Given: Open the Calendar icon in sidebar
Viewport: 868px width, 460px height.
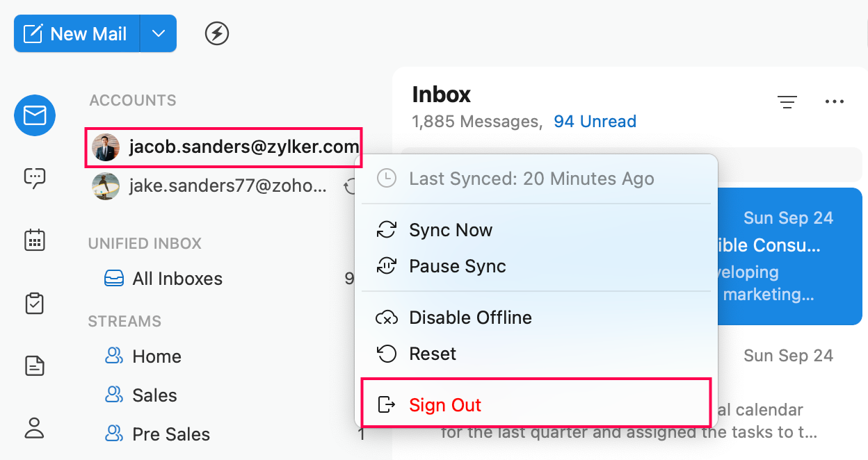Looking at the screenshot, I should coord(35,240).
